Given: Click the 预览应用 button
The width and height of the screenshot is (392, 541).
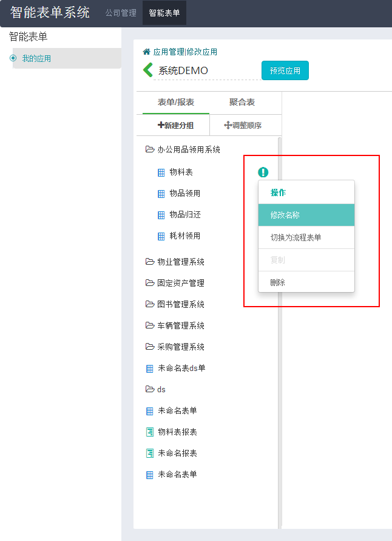Looking at the screenshot, I should click(285, 70).
